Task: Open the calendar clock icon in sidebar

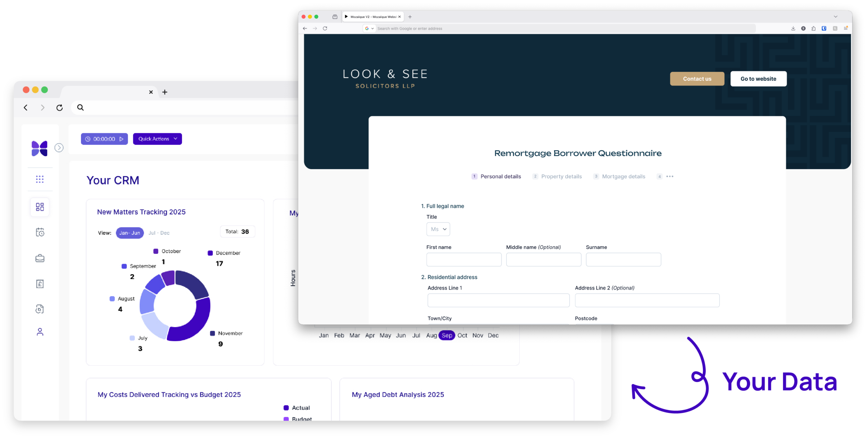Action: pyautogui.click(x=40, y=232)
